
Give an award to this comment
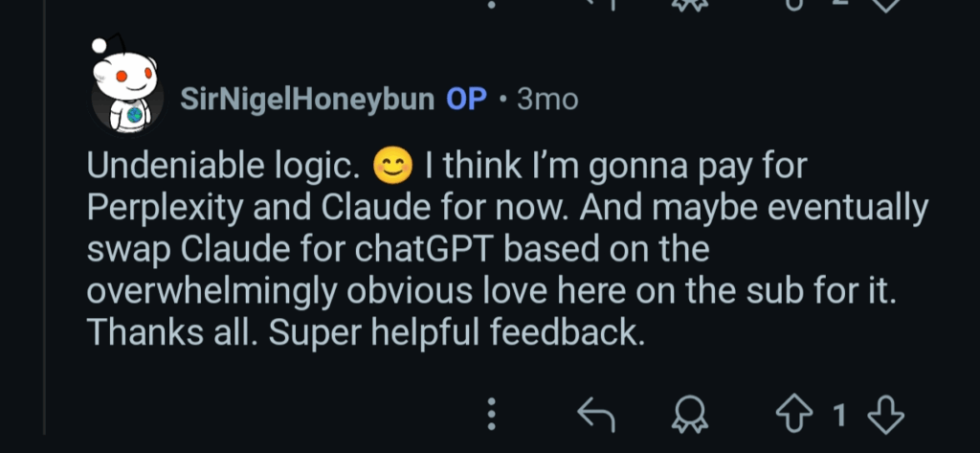pyautogui.click(x=686, y=415)
